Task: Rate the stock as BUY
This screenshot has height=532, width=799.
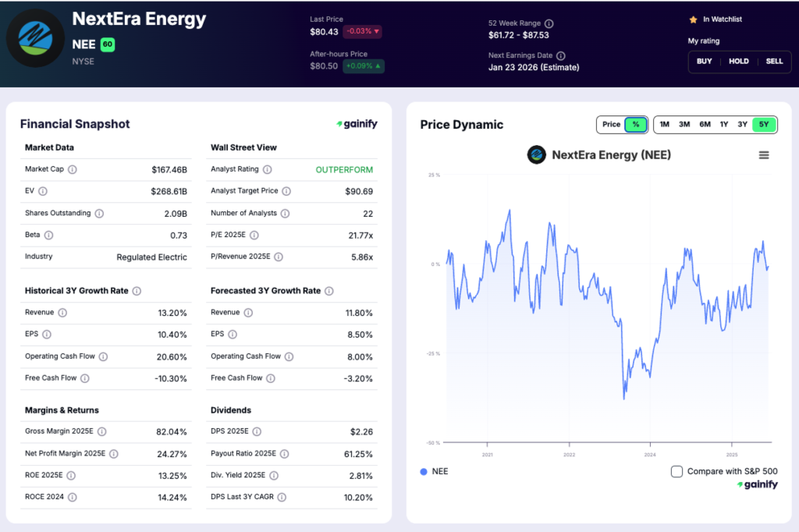Action: (704, 61)
